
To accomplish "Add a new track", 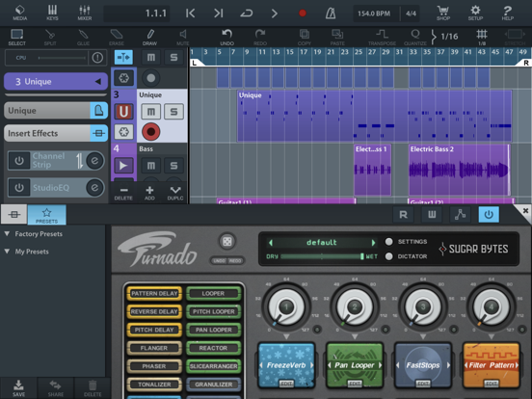I will point(149,193).
